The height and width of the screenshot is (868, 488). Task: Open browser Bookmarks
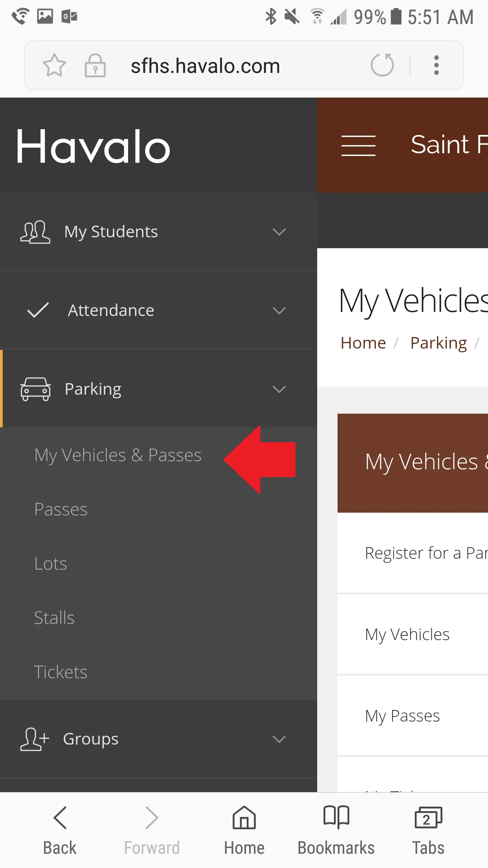click(336, 830)
